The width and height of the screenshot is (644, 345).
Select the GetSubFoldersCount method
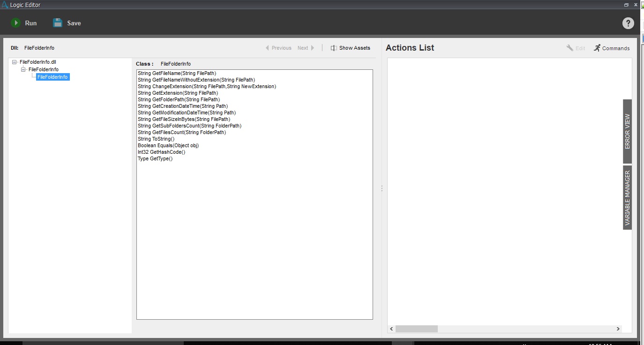coord(189,126)
